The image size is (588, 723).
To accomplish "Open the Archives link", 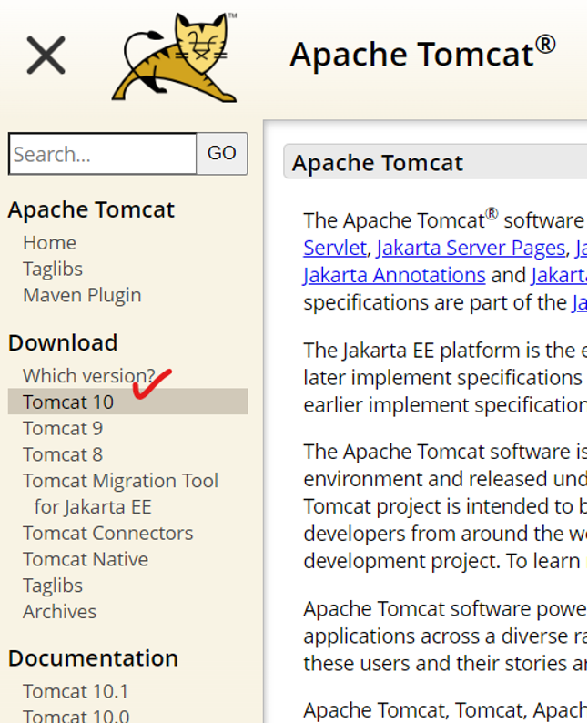I will pyautogui.click(x=59, y=612).
